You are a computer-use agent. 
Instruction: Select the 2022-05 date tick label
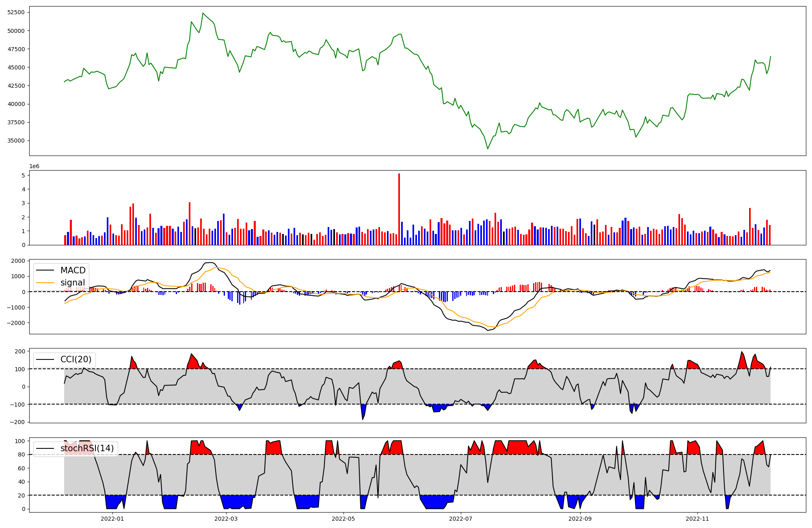pyautogui.click(x=343, y=519)
